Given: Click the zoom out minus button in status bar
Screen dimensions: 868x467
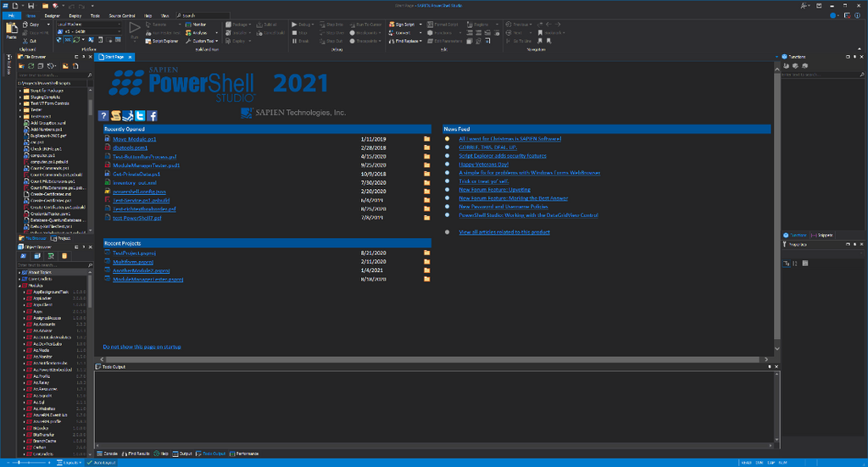Looking at the screenshot, I should tap(7, 463).
